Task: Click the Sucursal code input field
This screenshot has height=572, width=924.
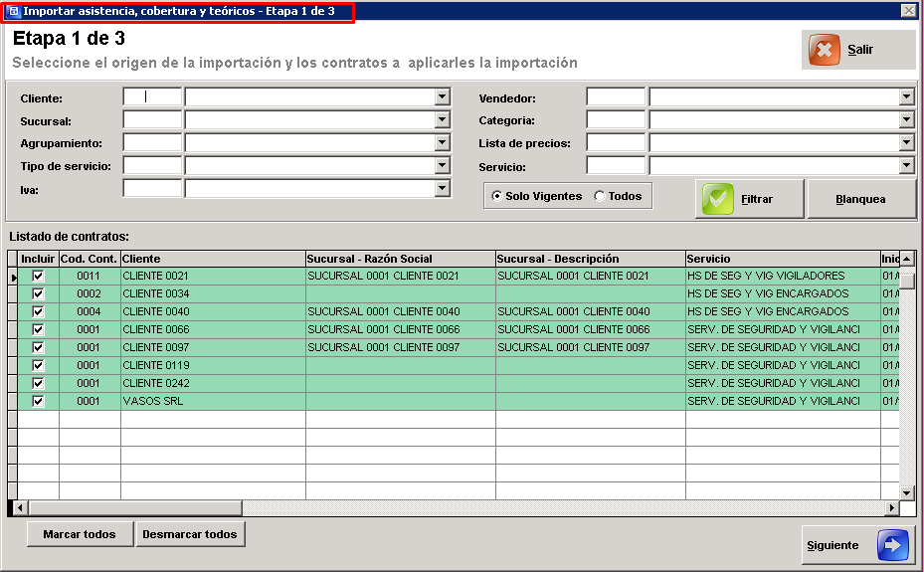Action: click(152, 119)
